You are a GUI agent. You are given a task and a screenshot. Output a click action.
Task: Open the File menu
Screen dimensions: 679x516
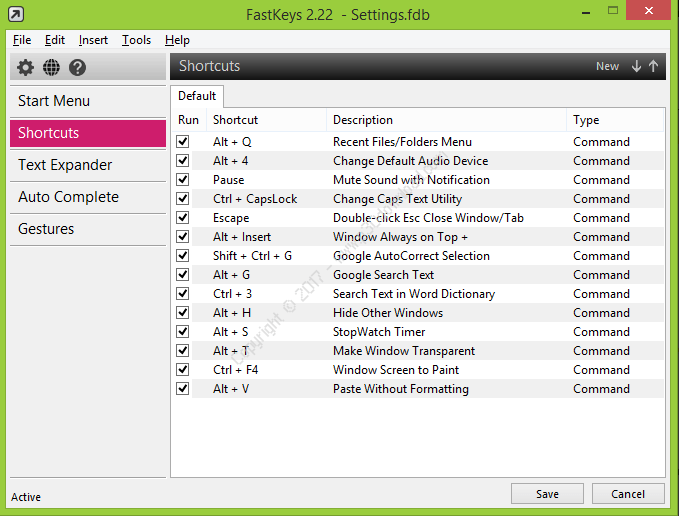tap(22, 40)
